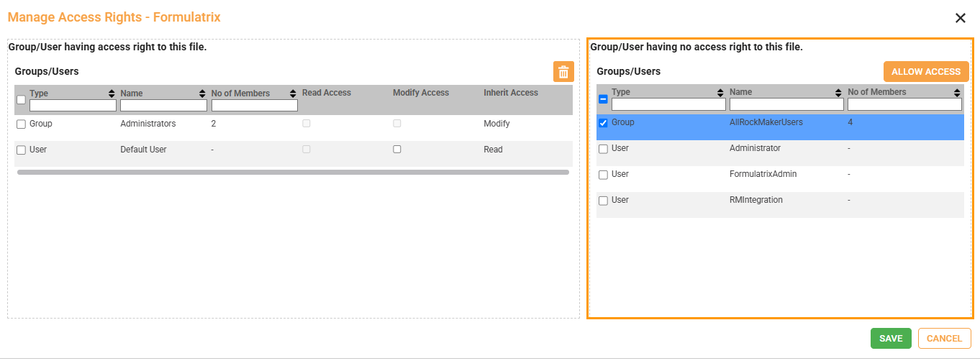The height and width of the screenshot is (361, 980).
Task: Click the Allow Access button
Action: tap(925, 72)
